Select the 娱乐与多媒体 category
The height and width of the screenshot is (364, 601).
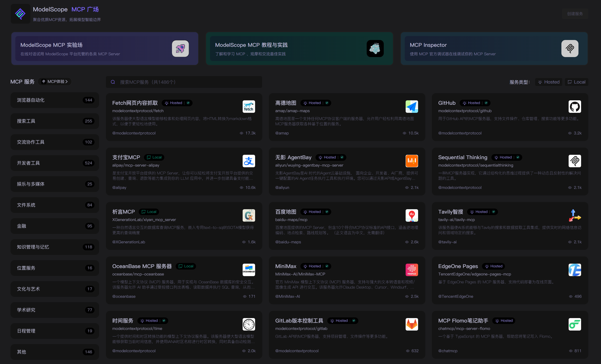[x=55, y=184]
